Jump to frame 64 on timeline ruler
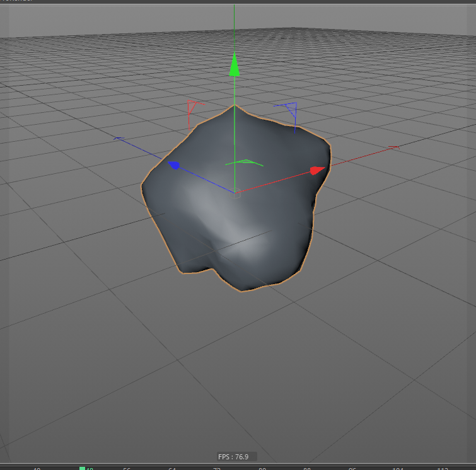The height and width of the screenshot is (470, 476). 172,469
